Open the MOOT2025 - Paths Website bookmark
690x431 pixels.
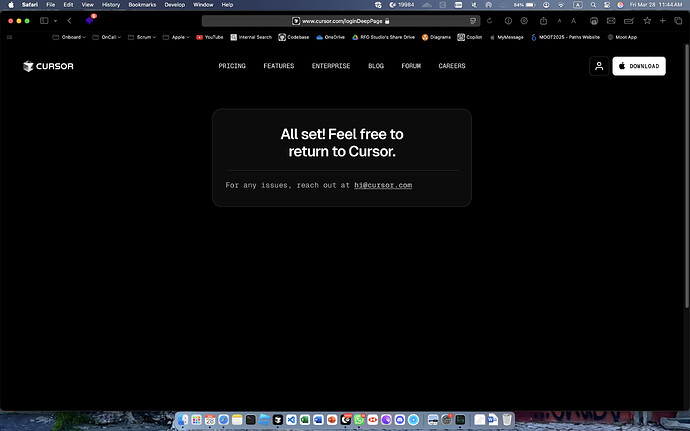click(x=565, y=37)
